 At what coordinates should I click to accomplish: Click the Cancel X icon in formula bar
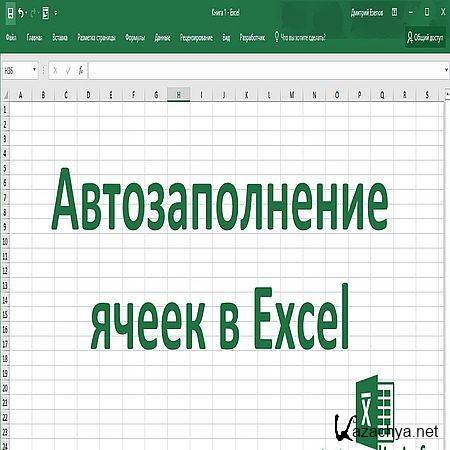55,71
